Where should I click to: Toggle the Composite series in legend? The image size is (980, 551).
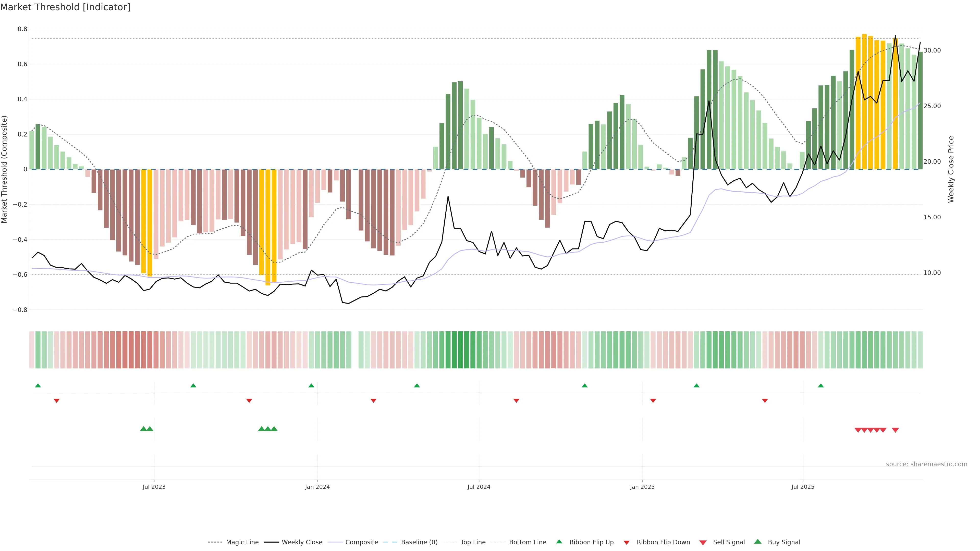point(361,542)
